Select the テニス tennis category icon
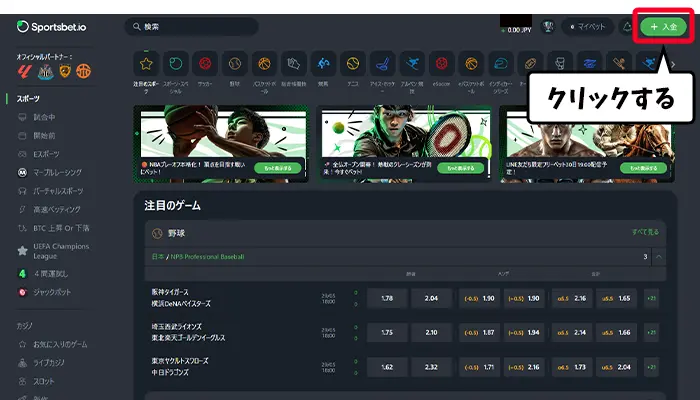This screenshot has width=700, height=400. (353, 64)
